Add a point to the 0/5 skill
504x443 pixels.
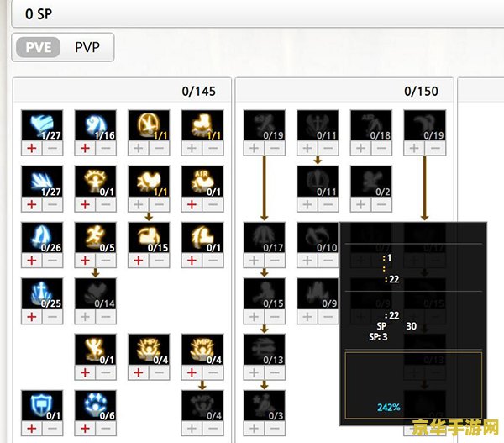tap(85, 261)
